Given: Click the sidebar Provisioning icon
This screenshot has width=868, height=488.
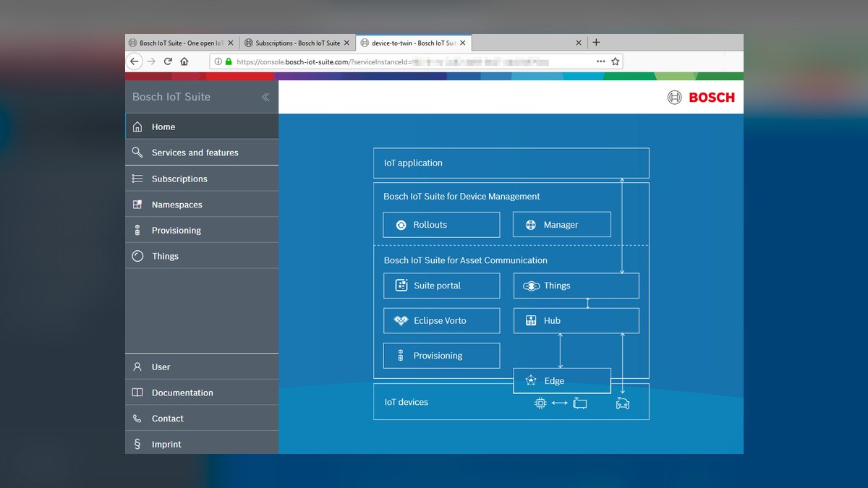Looking at the screenshot, I should tap(137, 230).
